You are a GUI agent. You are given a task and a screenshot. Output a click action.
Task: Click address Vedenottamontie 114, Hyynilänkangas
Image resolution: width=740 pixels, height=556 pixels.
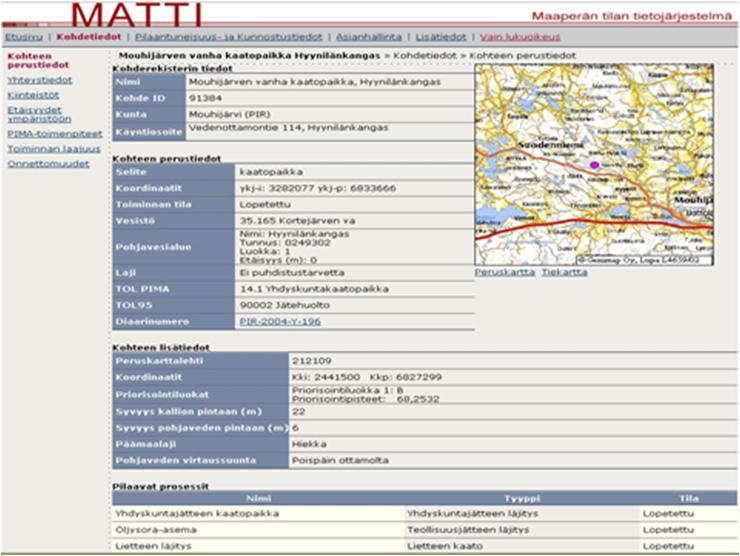(288, 128)
